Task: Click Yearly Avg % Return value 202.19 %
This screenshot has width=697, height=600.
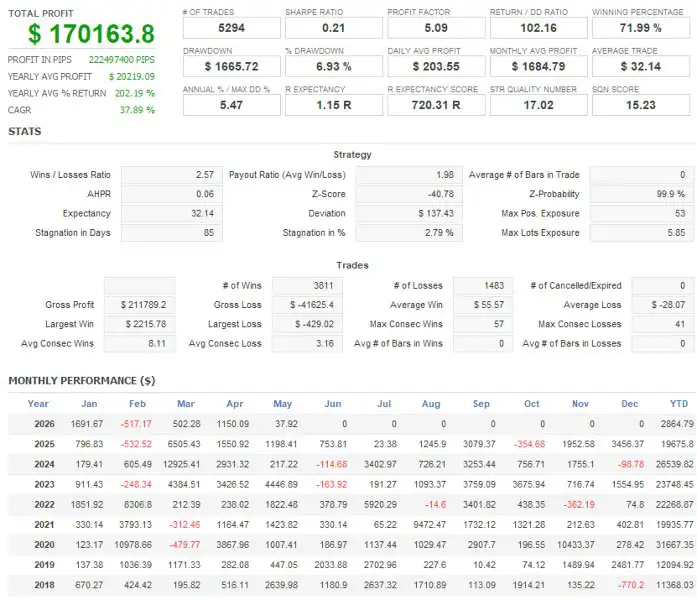Action: (x=135, y=93)
